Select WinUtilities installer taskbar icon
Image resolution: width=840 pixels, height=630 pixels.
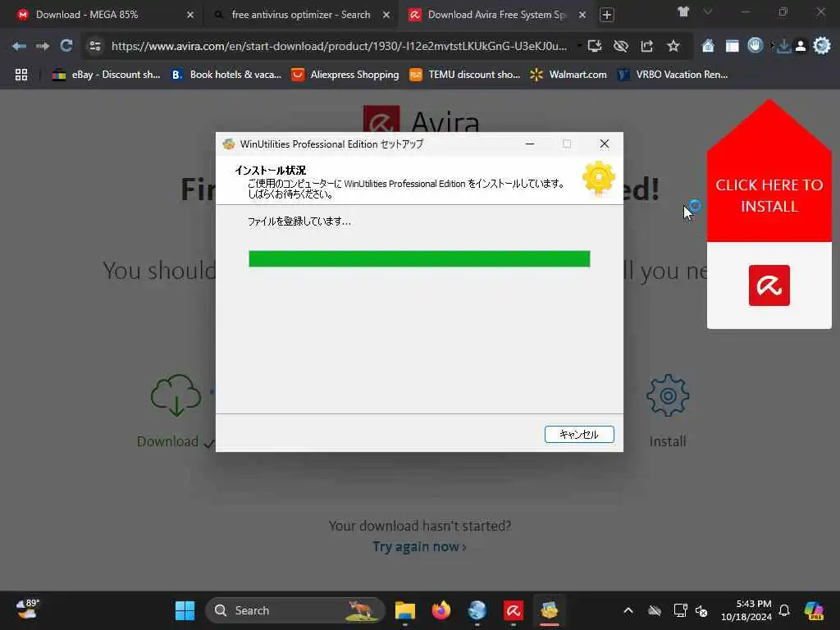click(x=549, y=610)
